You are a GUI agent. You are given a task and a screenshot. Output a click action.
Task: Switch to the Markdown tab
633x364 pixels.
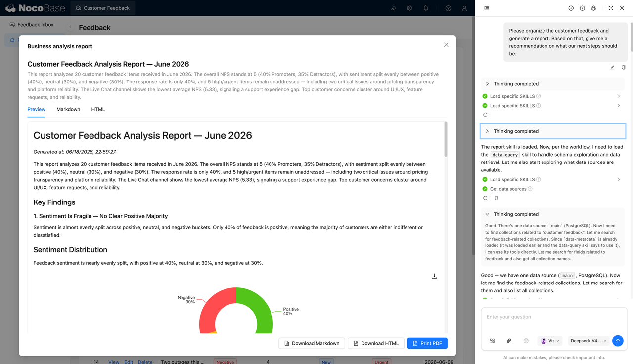click(68, 109)
